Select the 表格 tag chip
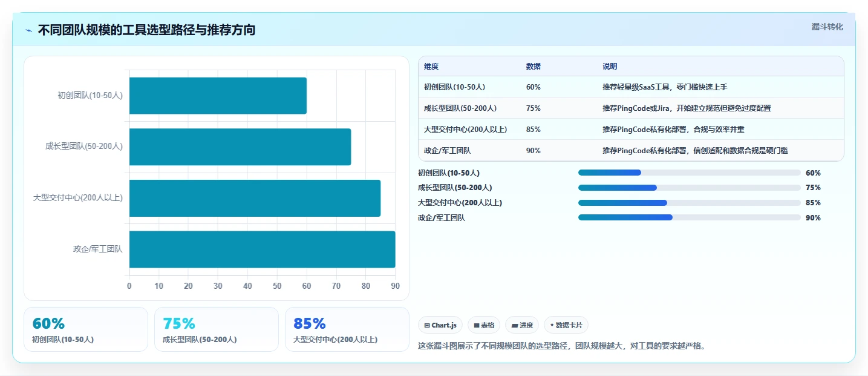This screenshot has width=868, height=376. tap(484, 325)
